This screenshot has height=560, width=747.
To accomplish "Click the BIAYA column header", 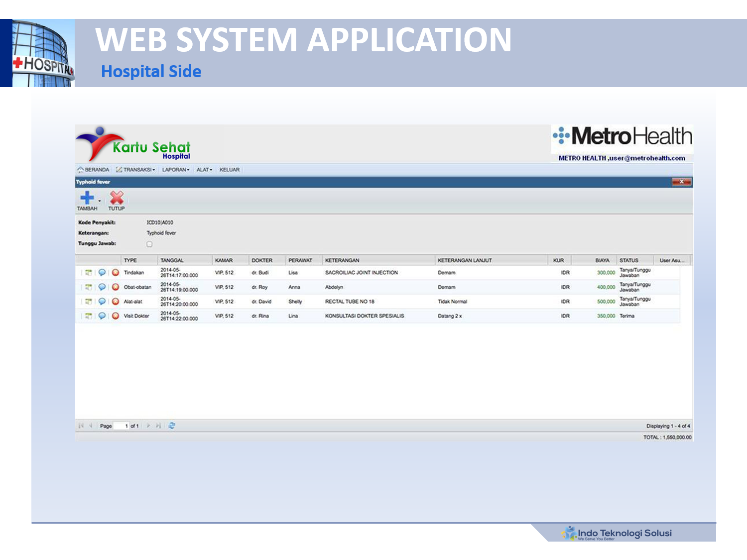I will click(602, 260).
